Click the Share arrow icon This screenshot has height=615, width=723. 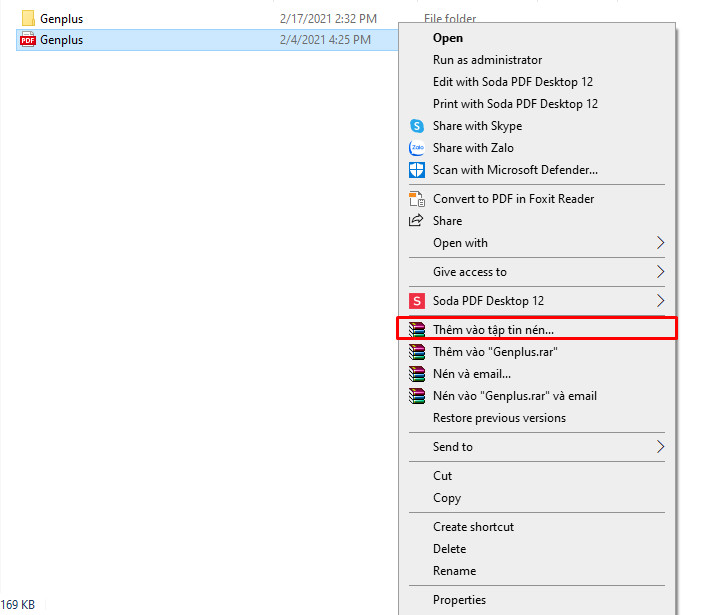point(417,221)
